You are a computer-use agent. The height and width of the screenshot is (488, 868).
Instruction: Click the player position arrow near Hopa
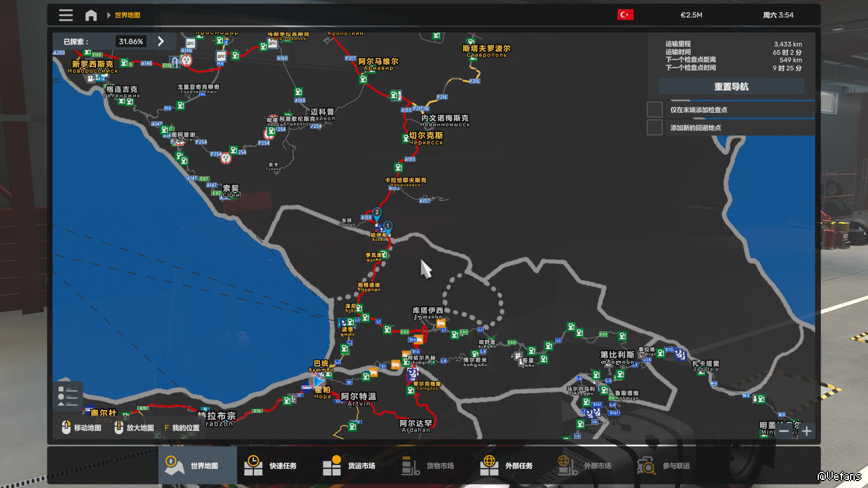[319, 381]
